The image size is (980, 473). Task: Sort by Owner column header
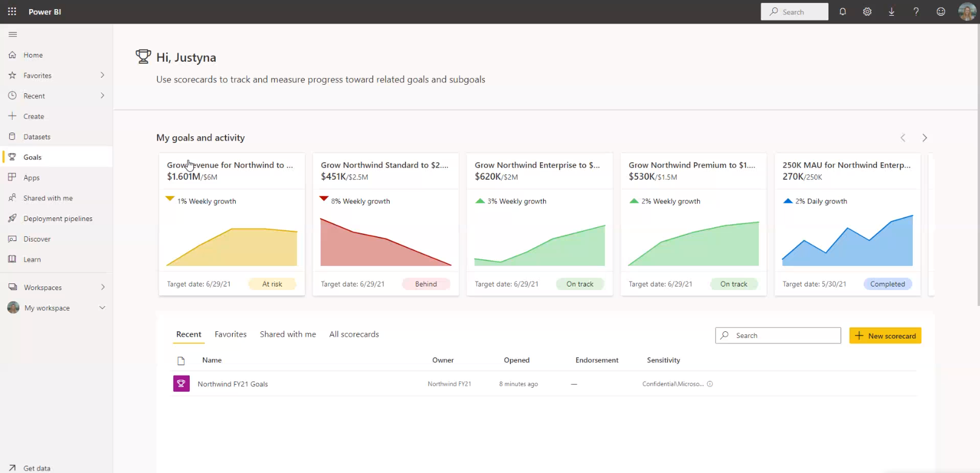[443, 360]
